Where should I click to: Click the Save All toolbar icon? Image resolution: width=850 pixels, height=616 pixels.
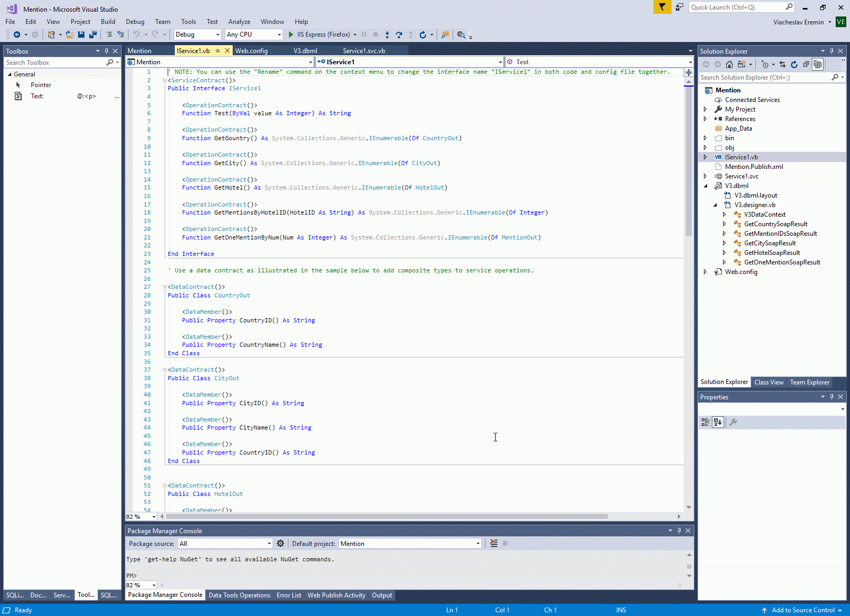[x=93, y=35]
